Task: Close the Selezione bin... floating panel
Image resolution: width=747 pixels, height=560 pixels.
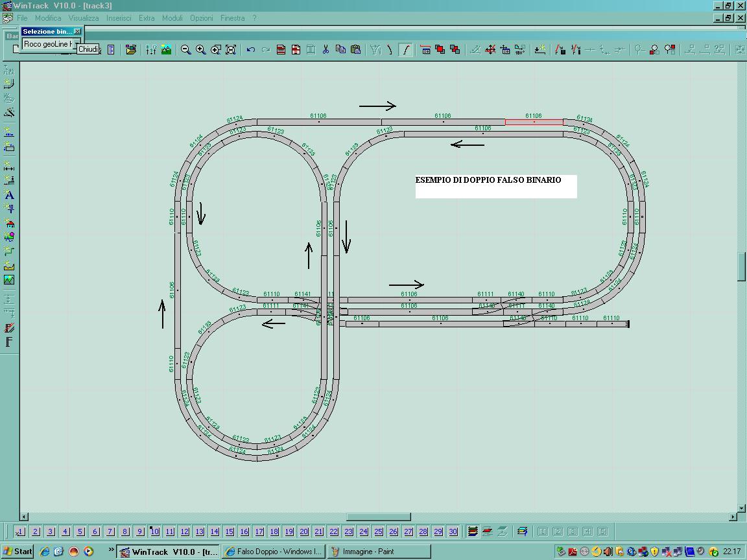Action: click(x=77, y=31)
